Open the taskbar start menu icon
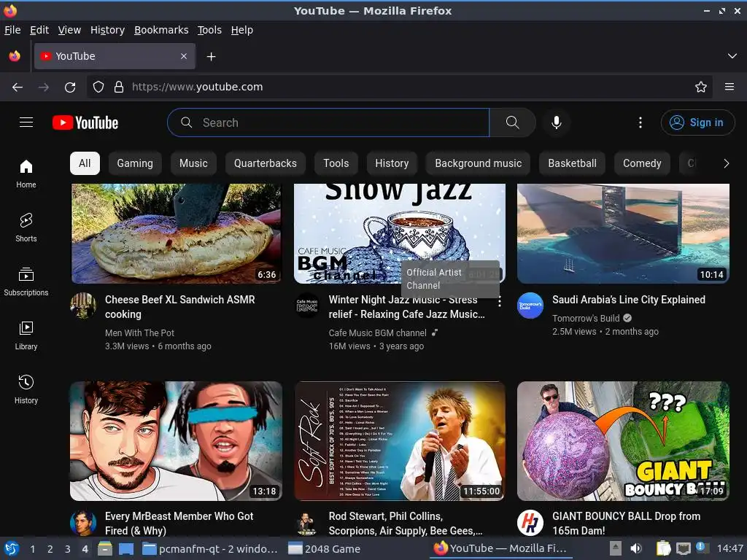 click(12, 548)
